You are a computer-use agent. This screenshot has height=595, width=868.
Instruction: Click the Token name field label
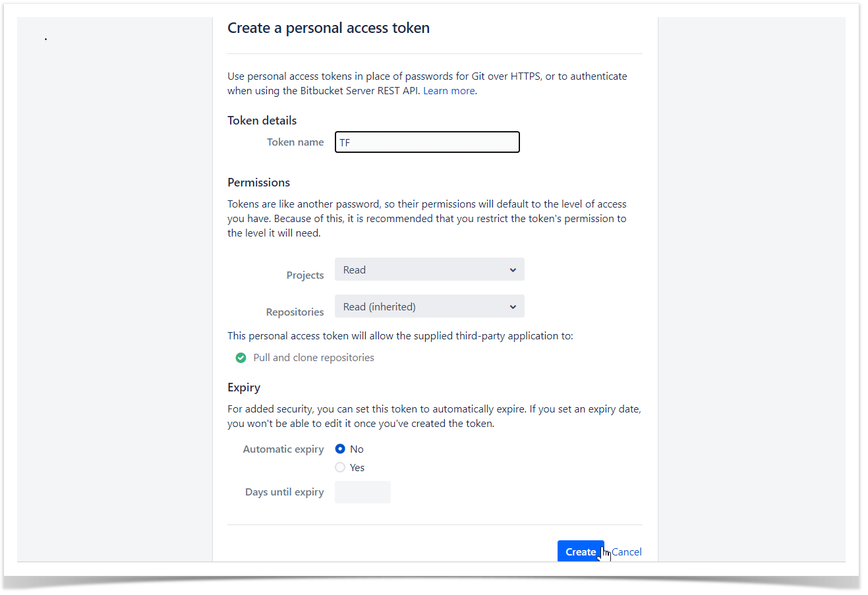(295, 142)
